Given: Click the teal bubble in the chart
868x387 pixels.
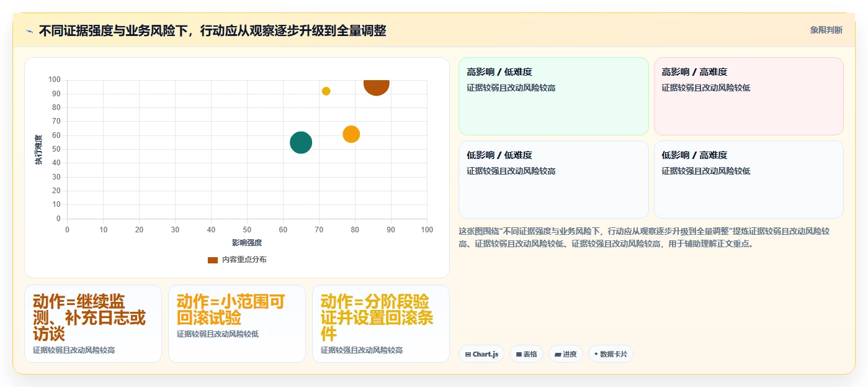Looking at the screenshot, I should pyautogui.click(x=301, y=142).
